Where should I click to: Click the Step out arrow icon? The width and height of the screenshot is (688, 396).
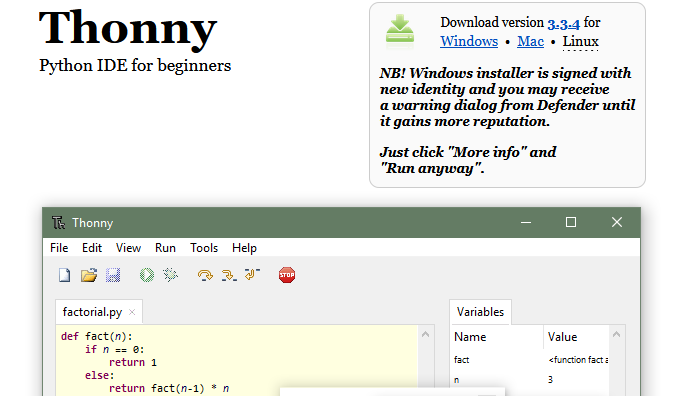(252, 274)
